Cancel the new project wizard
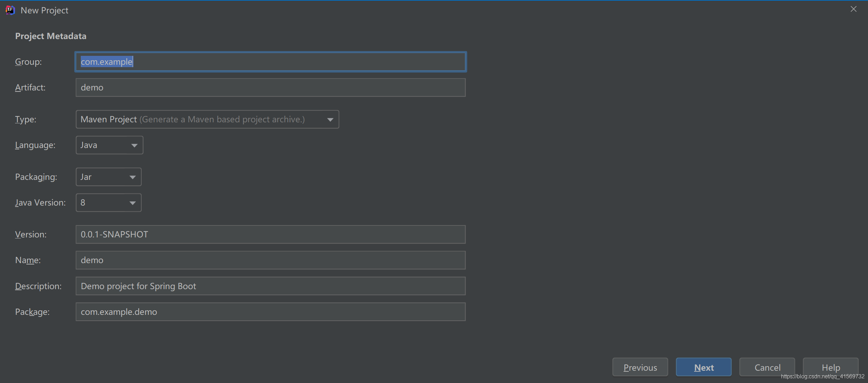 [767, 367]
